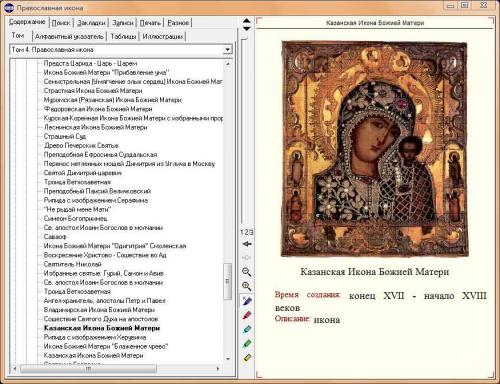This screenshot has width=500, height=384.
Task: Click the application icon in title bar
Action: pos(9,7)
